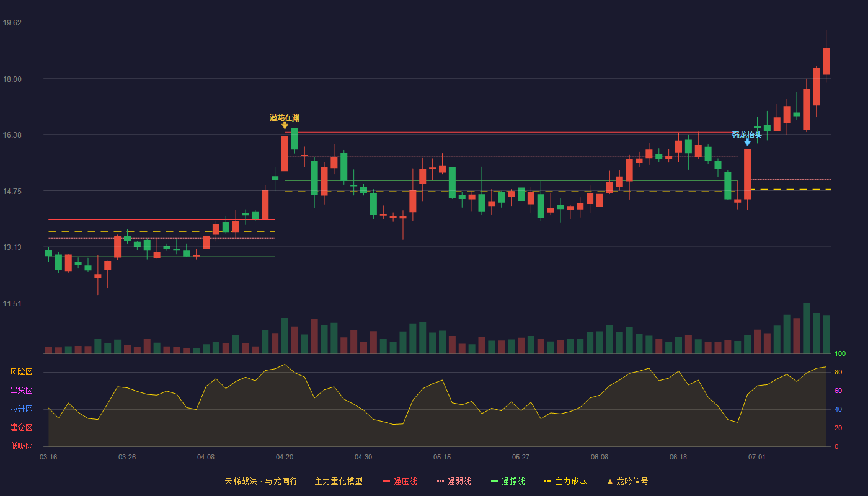Click the last red candlestick near 19.62
Image resolution: width=868 pixels, height=496 pixels.
(826, 61)
